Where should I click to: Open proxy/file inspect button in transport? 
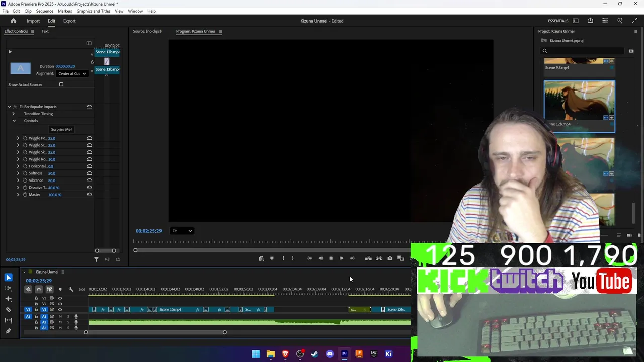pos(261,258)
